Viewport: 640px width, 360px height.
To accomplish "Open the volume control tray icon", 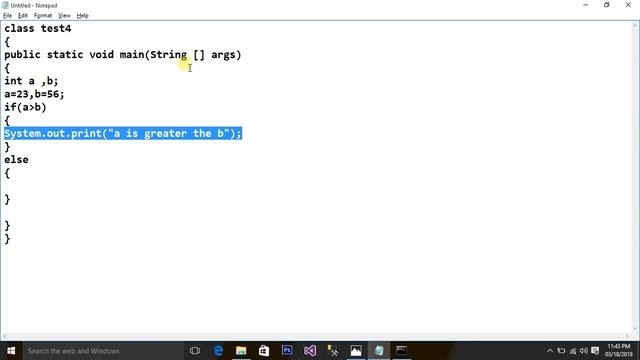I will (x=584, y=351).
